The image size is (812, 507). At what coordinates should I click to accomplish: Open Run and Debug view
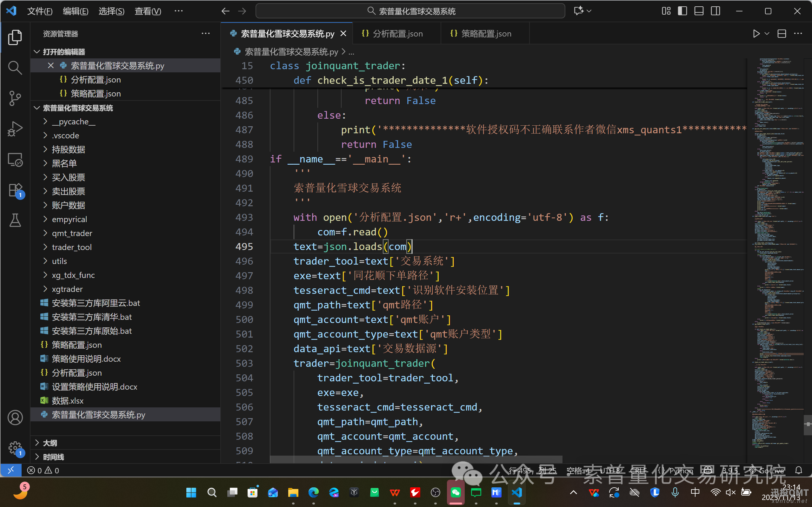point(15,129)
